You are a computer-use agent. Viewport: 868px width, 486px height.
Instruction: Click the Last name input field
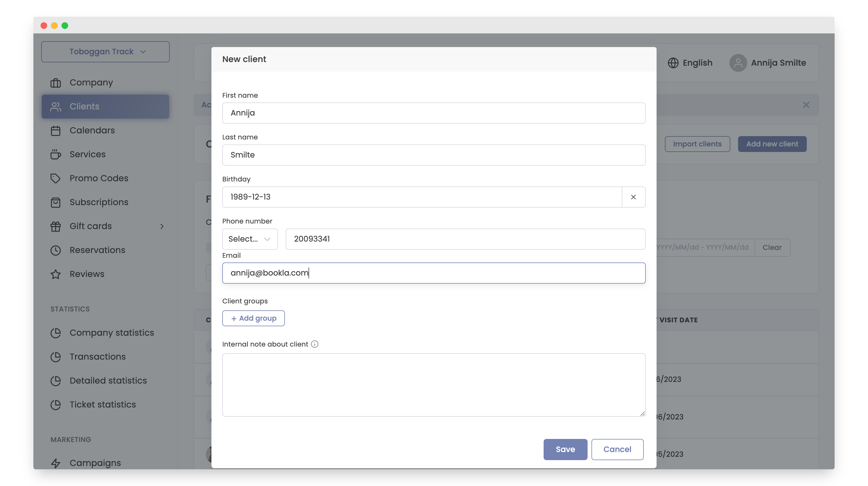[x=433, y=155]
